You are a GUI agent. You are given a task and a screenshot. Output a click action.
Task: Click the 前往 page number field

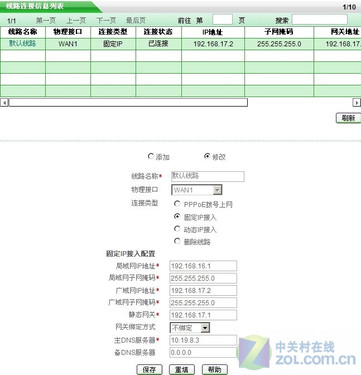click(x=222, y=20)
